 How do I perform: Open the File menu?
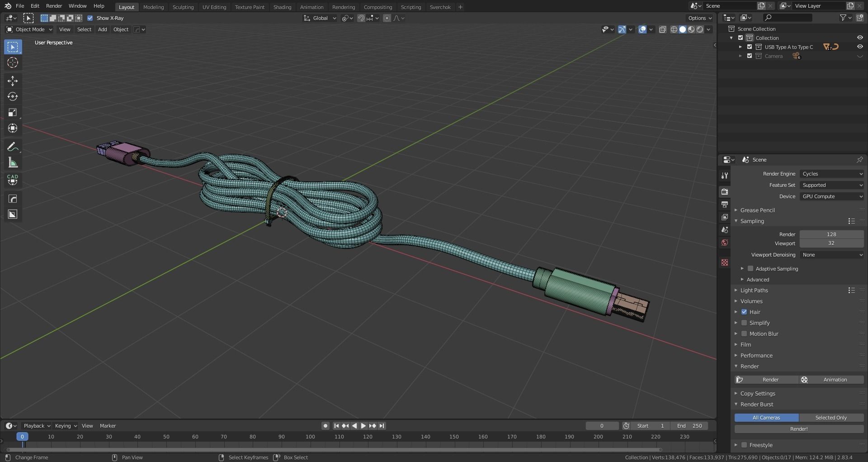click(x=20, y=6)
